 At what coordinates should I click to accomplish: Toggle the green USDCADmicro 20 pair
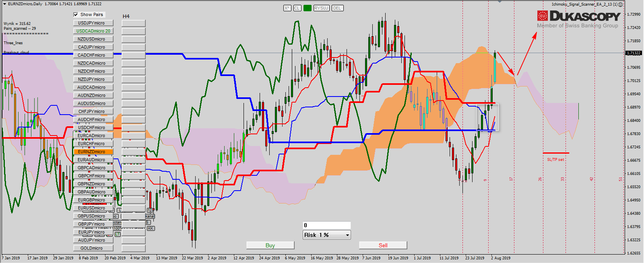tap(93, 31)
